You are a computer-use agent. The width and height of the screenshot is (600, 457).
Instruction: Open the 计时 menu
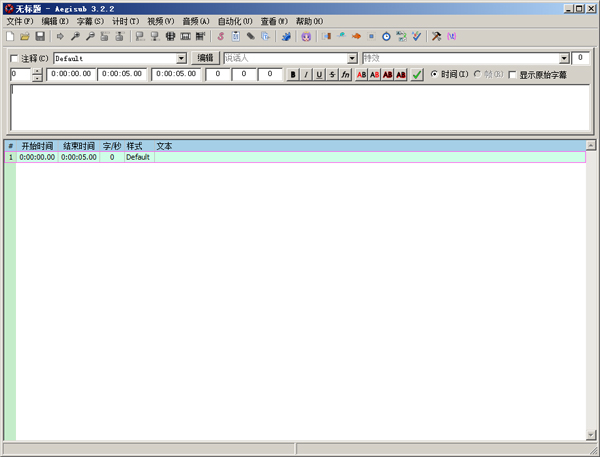tap(126, 21)
